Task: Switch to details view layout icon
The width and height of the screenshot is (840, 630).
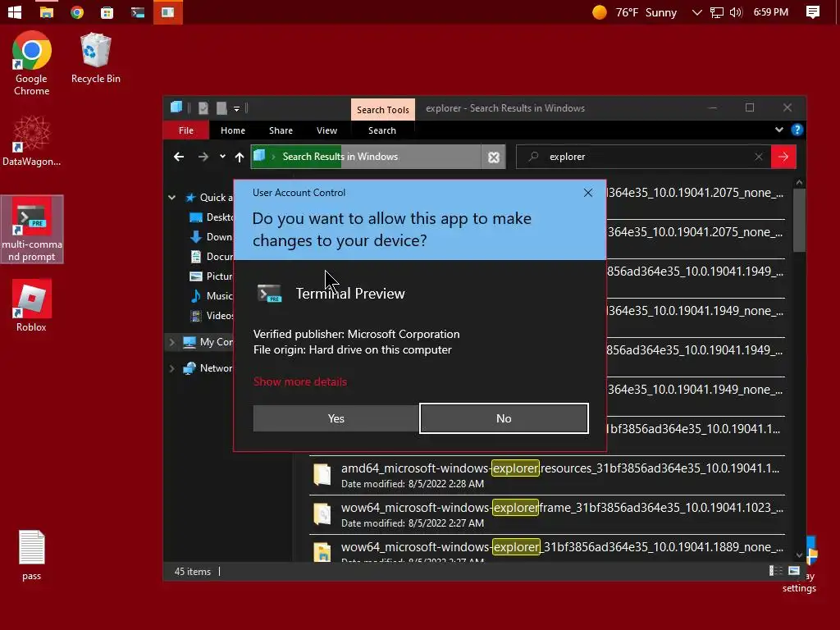Action: click(x=775, y=571)
